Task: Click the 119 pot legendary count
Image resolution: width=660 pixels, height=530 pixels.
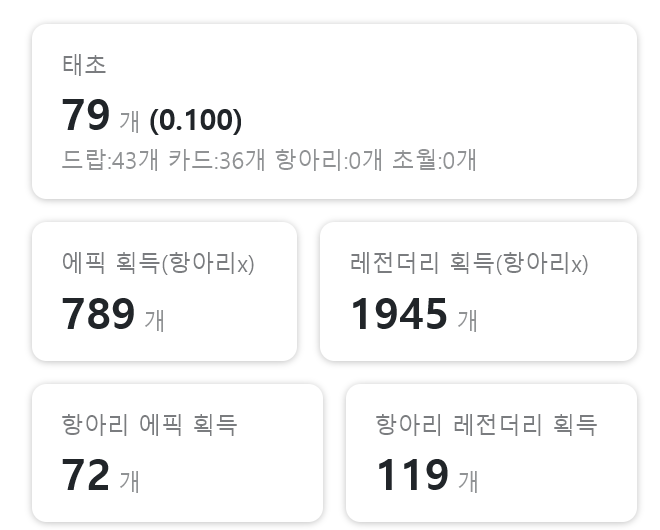Action: coord(412,475)
